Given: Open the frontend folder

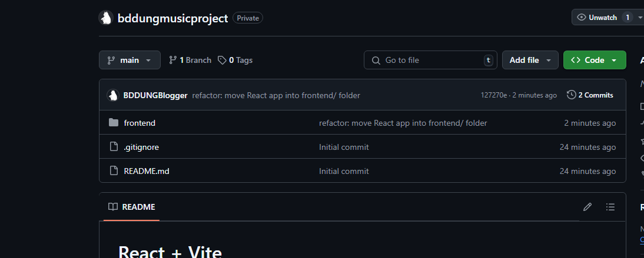Looking at the screenshot, I should coord(140,123).
